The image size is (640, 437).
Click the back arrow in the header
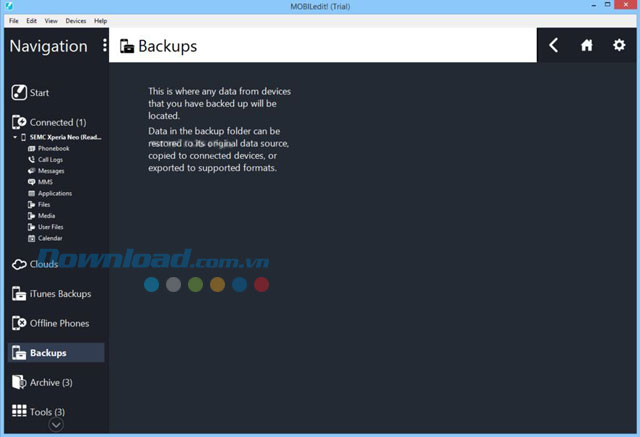(x=554, y=46)
